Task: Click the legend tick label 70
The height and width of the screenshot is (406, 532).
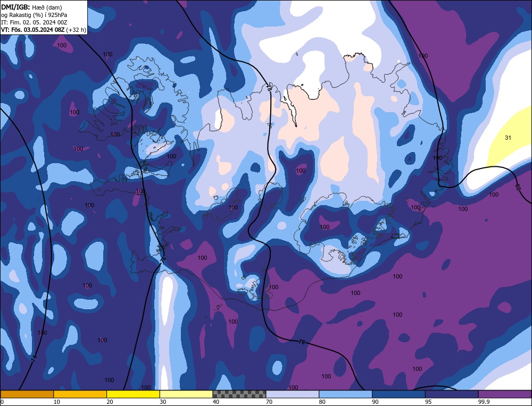Action: 269,402
